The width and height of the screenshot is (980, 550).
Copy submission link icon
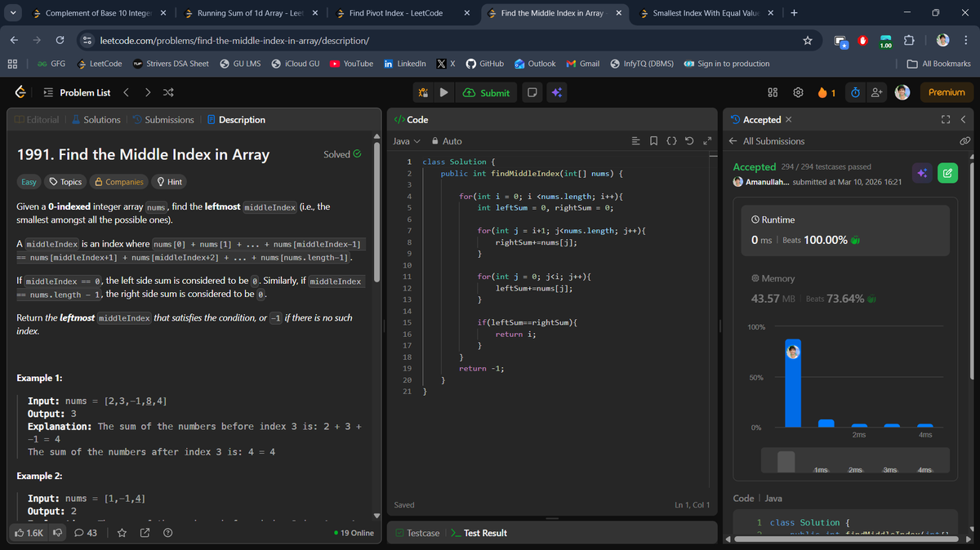pos(964,141)
